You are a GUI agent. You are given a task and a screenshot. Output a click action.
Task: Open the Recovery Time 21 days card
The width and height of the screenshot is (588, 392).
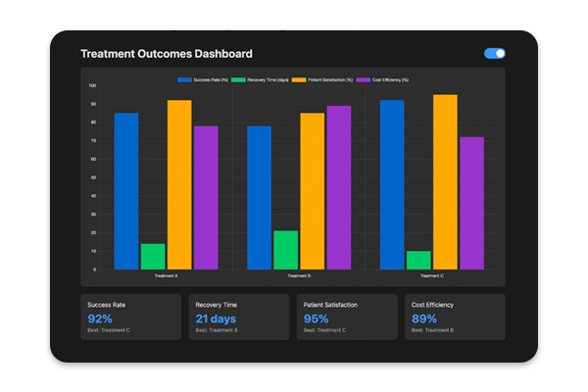[x=239, y=317]
